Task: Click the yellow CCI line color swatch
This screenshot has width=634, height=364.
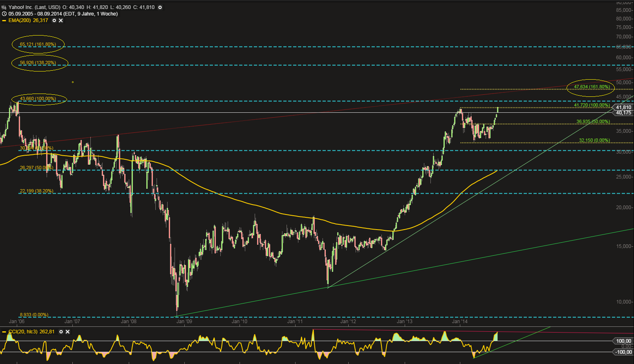Action: [4, 332]
